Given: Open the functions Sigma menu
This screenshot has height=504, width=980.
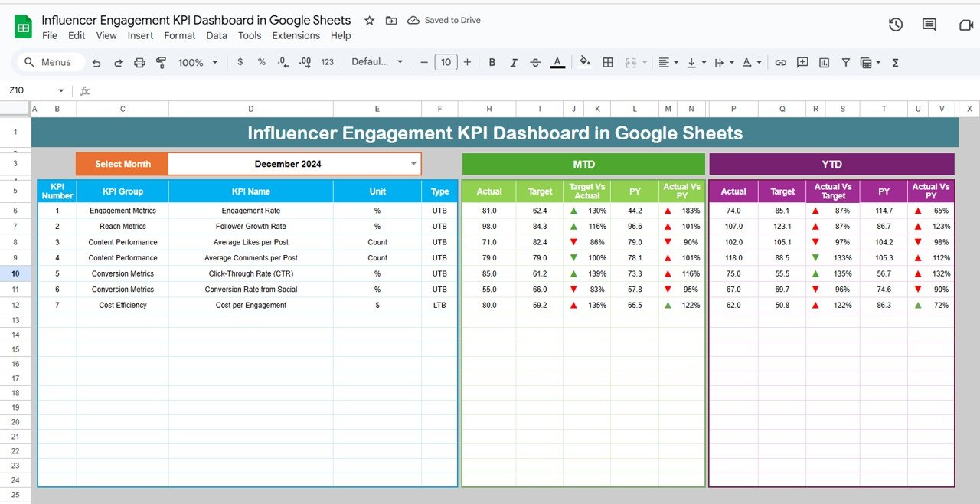Looking at the screenshot, I should 894,62.
